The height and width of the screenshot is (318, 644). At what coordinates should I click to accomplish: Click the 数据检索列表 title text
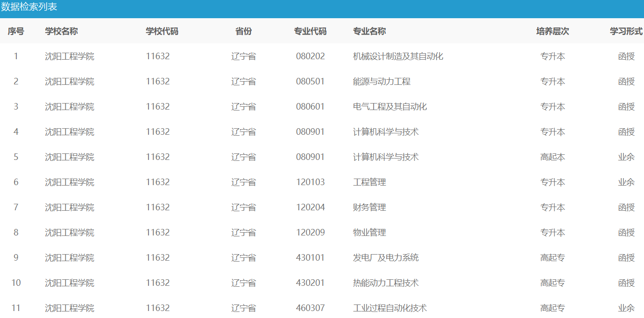coord(29,7)
